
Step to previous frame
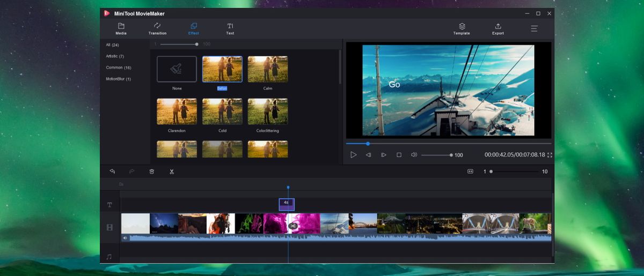click(x=369, y=155)
